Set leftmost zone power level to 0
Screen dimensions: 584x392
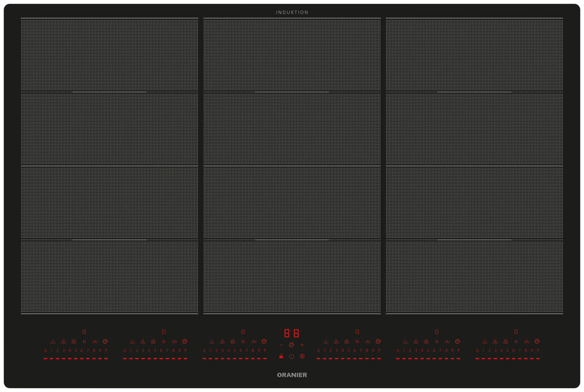point(45,351)
